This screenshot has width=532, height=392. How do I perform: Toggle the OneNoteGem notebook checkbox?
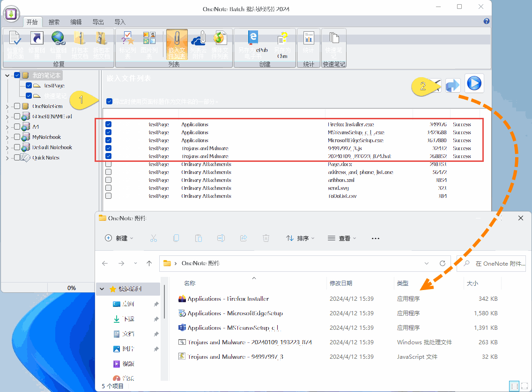click(17, 106)
